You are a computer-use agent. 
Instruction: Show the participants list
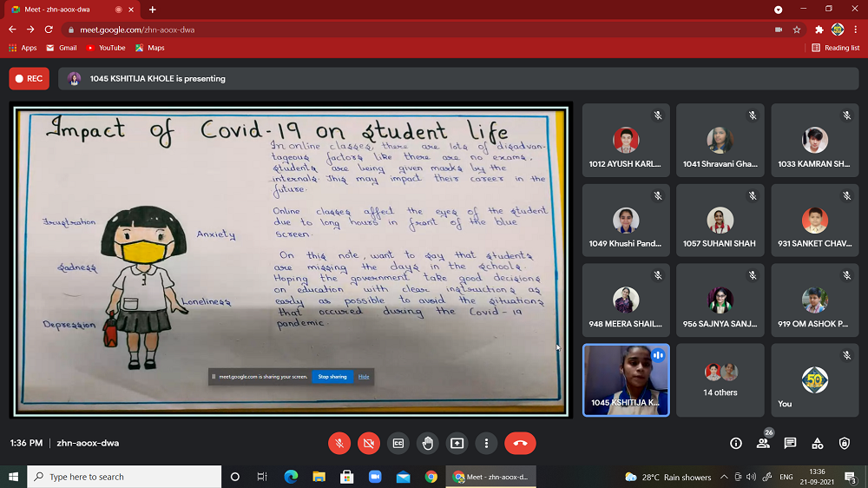click(x=763, y=443)
